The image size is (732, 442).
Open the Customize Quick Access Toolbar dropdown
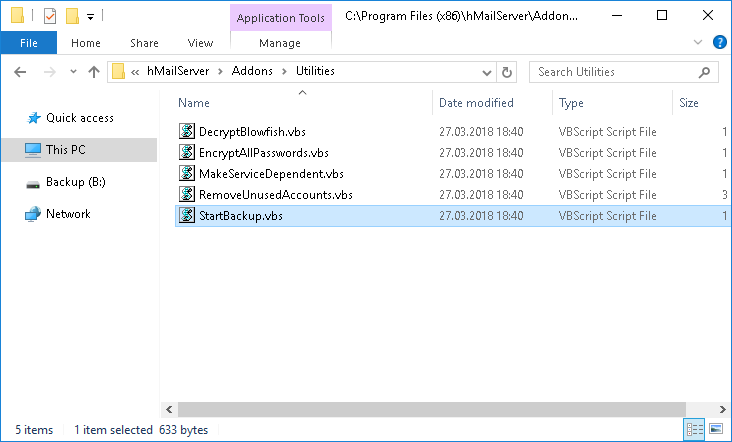[91, 17]
